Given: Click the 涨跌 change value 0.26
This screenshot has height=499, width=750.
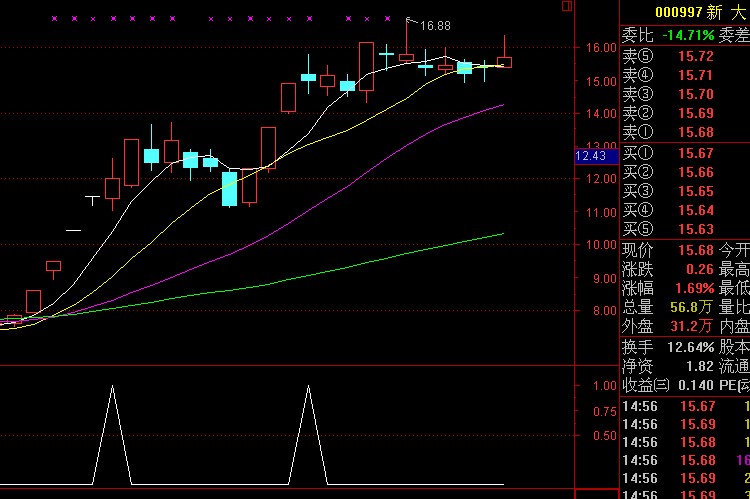Looking at the screenshot, I should pyautogui.click(x=700, y=269).
